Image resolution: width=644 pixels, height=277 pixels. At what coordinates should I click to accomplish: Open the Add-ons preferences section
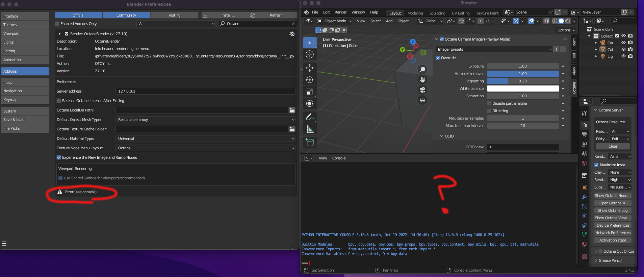(25, 71)
